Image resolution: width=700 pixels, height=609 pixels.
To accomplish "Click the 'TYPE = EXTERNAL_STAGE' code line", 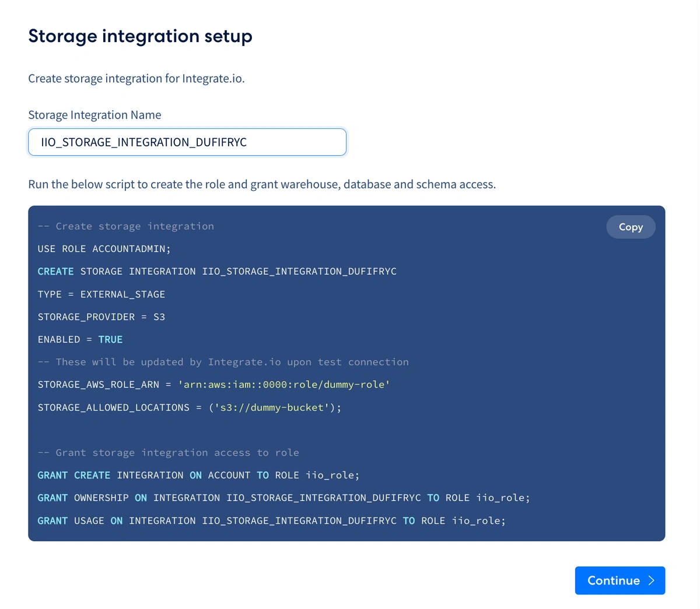I will [x=101, y=295].
